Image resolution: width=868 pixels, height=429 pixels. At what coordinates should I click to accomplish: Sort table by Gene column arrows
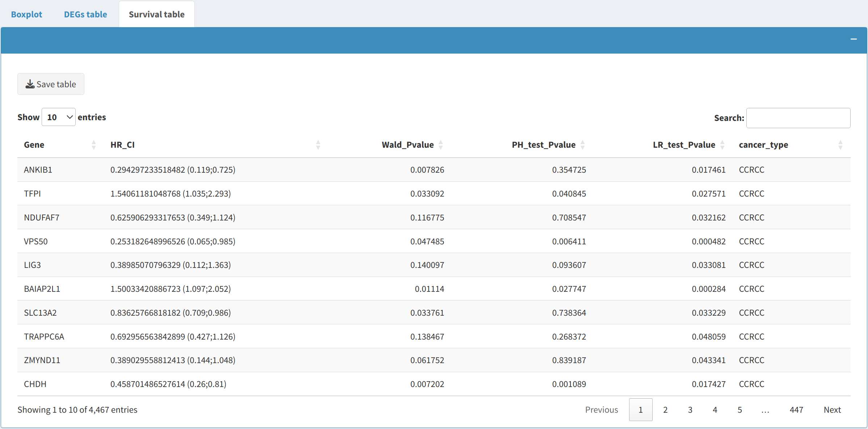pos(94,145)
